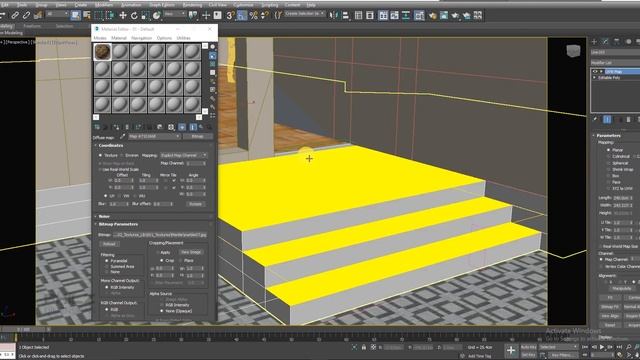Image resolution: width=640 pixels, height=360 pixels.
Task: Open the Material menu in Material Editor
Action: click(119, 38)
